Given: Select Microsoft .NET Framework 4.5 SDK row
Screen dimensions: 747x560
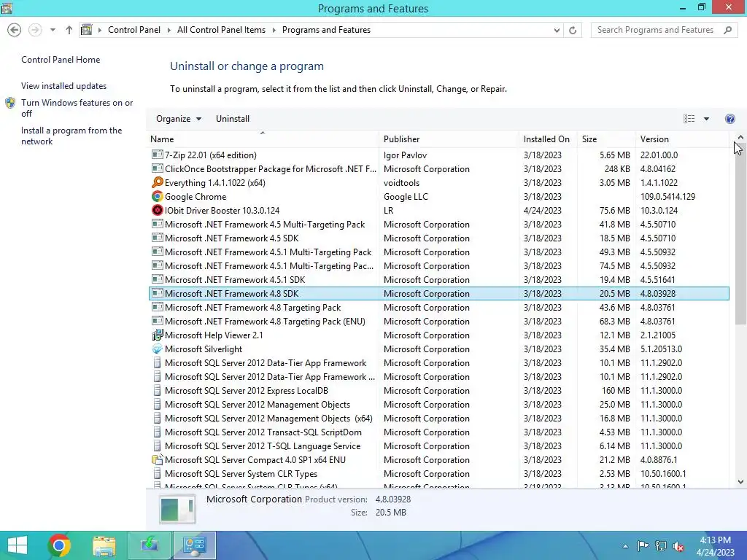Looking at the screenshot, I should point(438,238).
